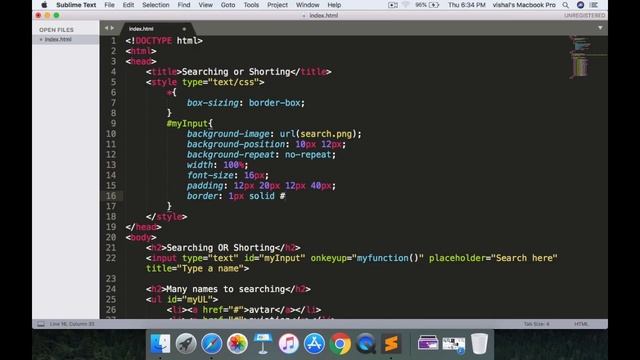The width and height of the screenshot is (640, 360).
Task: Click the Line and Column status text
Action: (x=72, y=324)
